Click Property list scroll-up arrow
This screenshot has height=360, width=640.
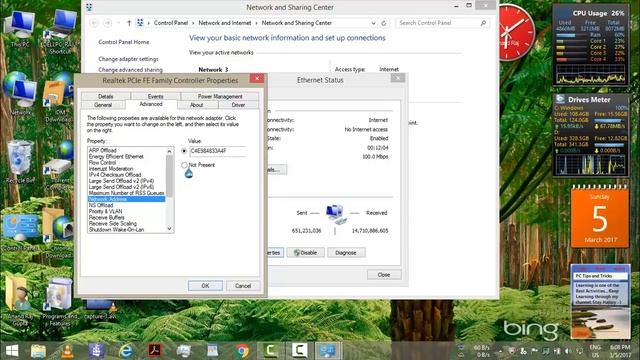click(x=169, y=151)
